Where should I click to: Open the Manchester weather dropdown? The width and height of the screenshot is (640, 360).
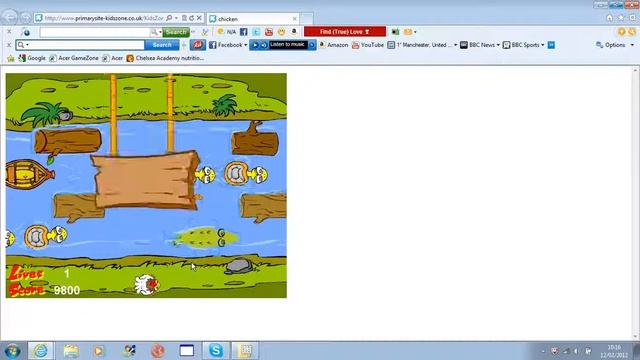pos(456,45)
